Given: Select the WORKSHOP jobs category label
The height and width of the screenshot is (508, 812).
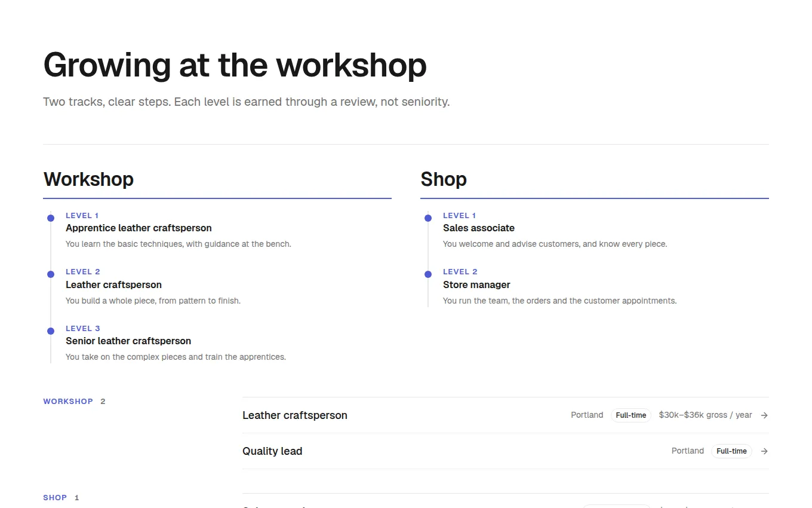Looking at the screenshot, I should tap(68, 402).
